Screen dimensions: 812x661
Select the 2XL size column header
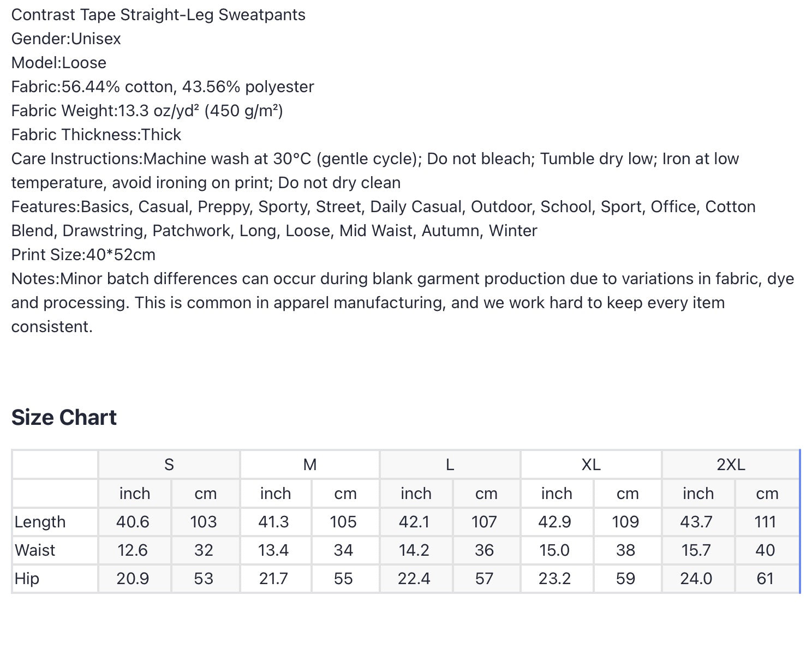tap(731, 465)
